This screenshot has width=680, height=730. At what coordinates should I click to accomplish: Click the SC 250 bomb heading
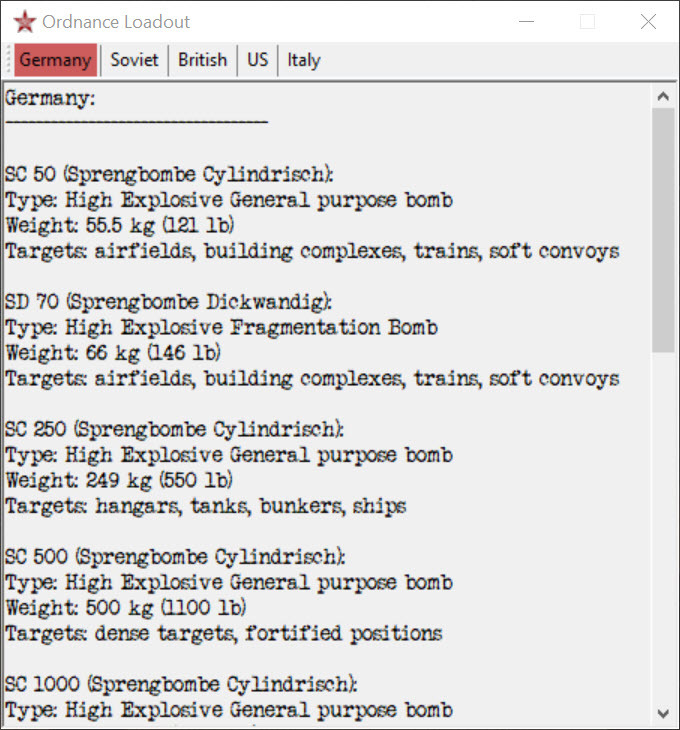[x=174, y=429]
